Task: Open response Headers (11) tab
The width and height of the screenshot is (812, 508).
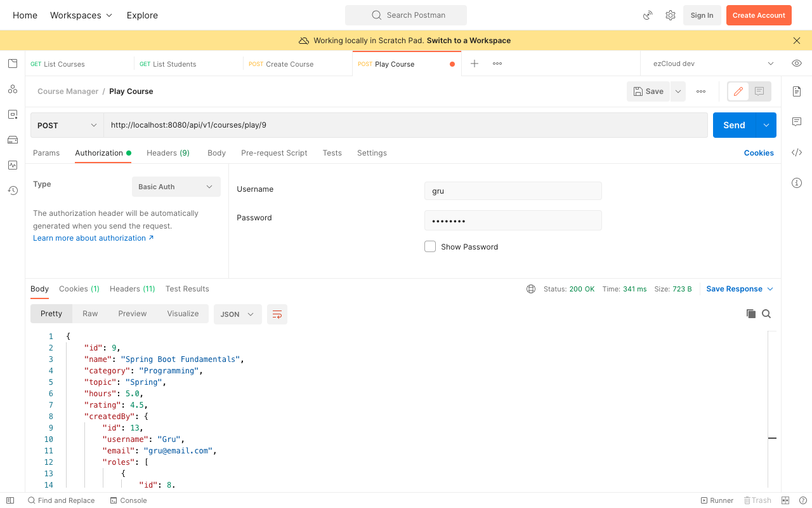Action: coord(133,289)
